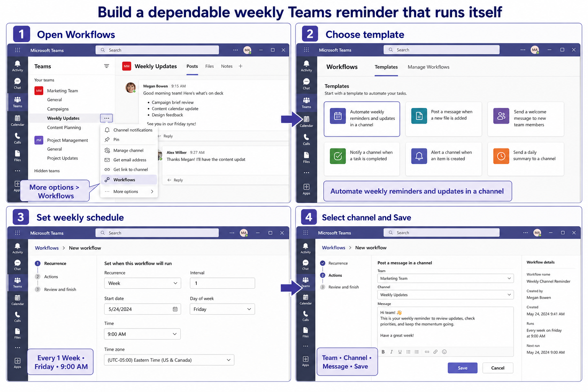Open Chat in the step 1 sidebar
Screen dimensions: 588x392
[x=17, y=83]
